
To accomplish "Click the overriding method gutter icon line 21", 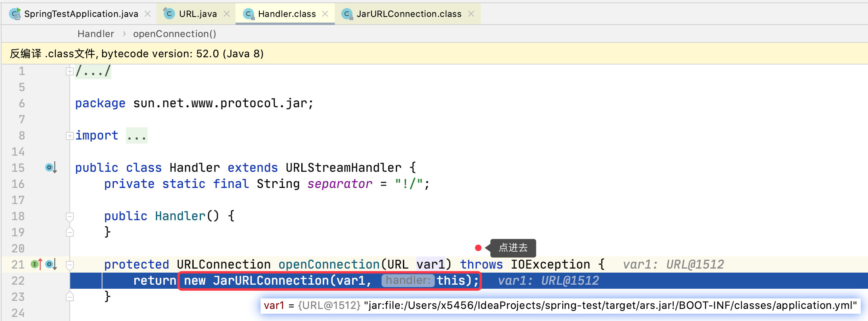I will 36,265.
